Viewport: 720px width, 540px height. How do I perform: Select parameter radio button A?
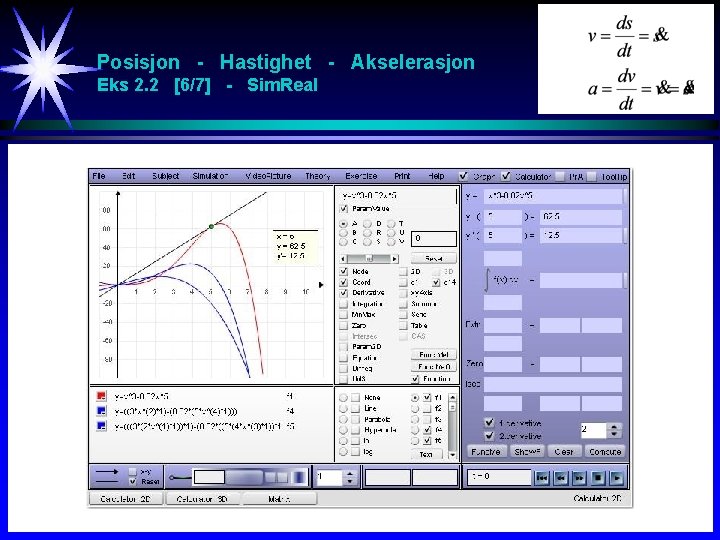(343, 224)
